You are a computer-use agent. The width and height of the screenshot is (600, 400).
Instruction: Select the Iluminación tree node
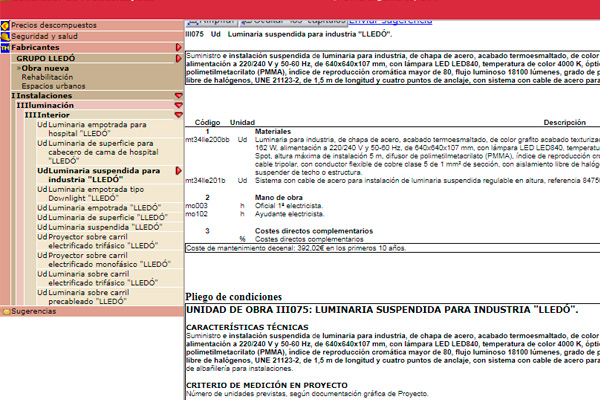[x=50, y=105]
